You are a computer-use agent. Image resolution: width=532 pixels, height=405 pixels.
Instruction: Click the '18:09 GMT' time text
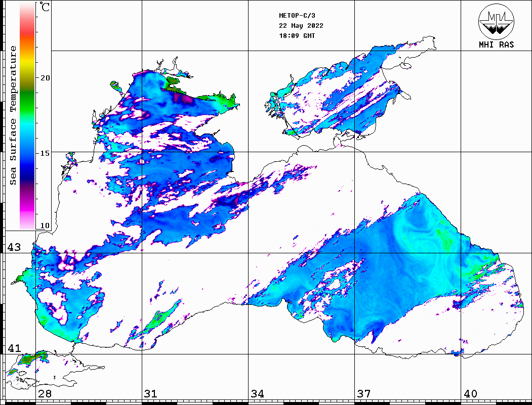(x=297, y=35)
